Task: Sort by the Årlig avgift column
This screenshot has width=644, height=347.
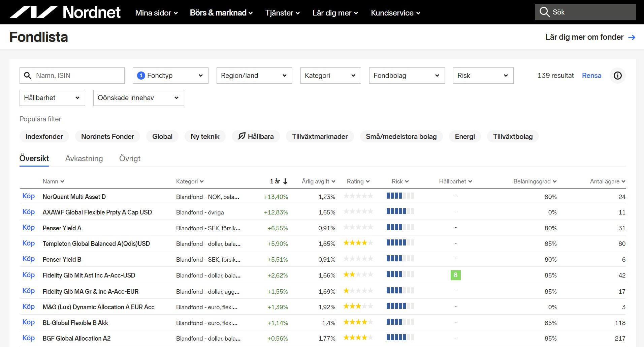Action: tap(318, 181)
